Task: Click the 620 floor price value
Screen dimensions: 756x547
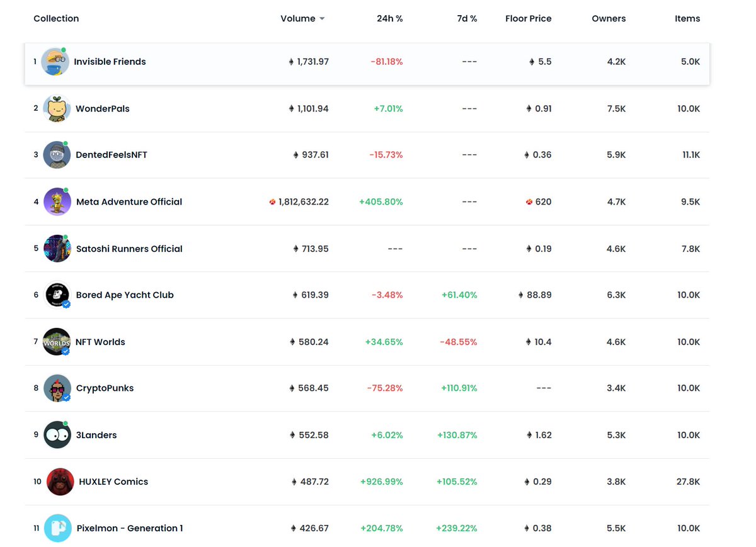Action: pos(544,201)
